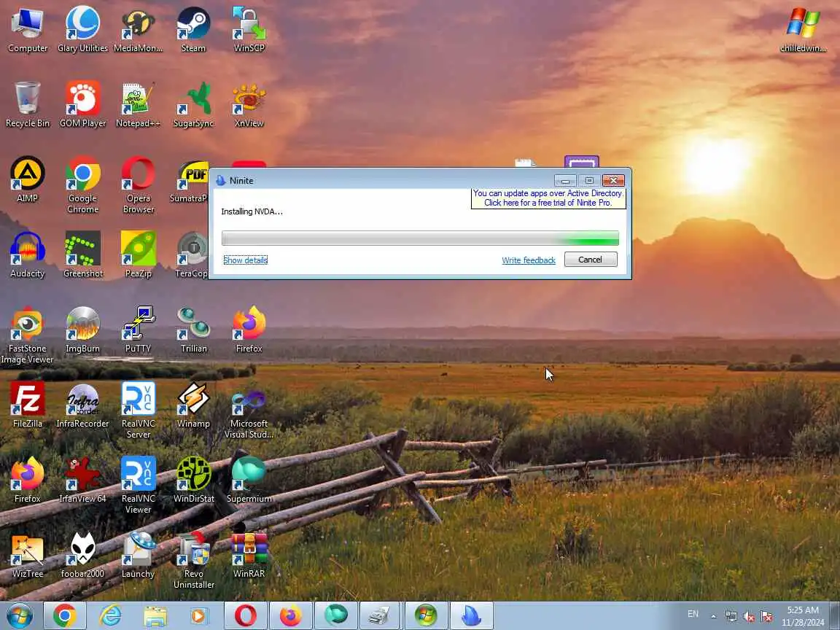This screenshot has height=630, width=840.
Task: Open the Action Center flag icon
Action: pos(766,616)
